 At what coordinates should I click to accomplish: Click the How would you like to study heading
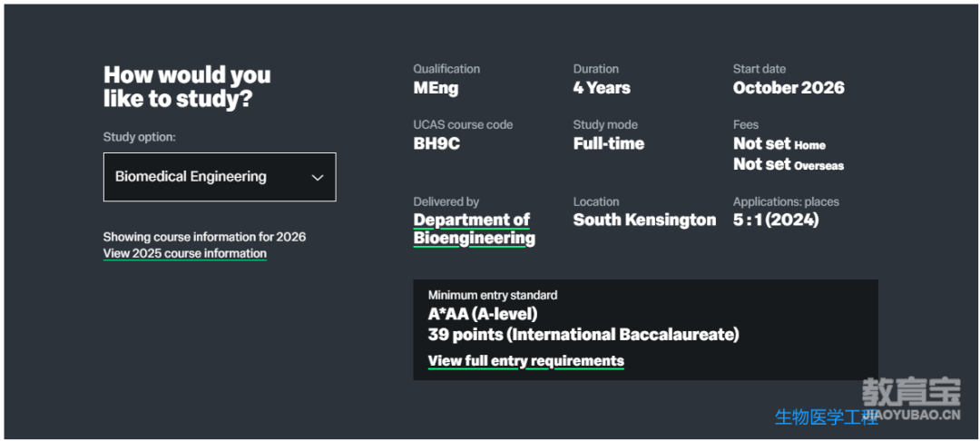[187, 86]
